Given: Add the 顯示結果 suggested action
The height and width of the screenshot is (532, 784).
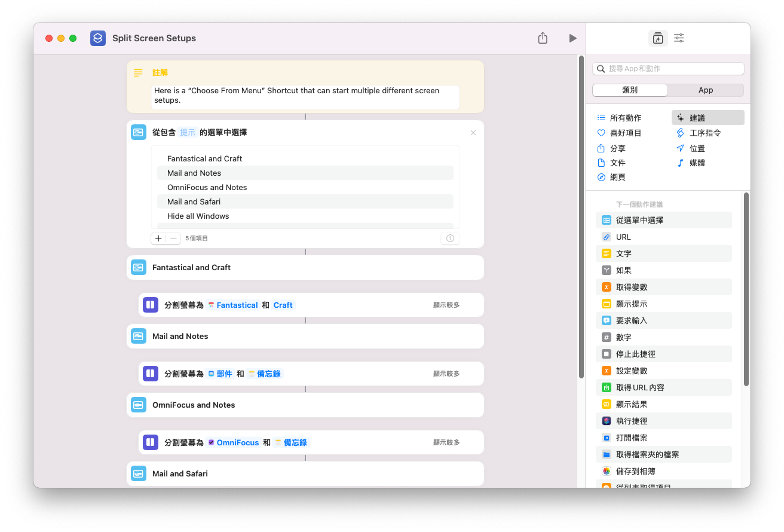Looking at the screenshot, I should [x=664, y=404].
